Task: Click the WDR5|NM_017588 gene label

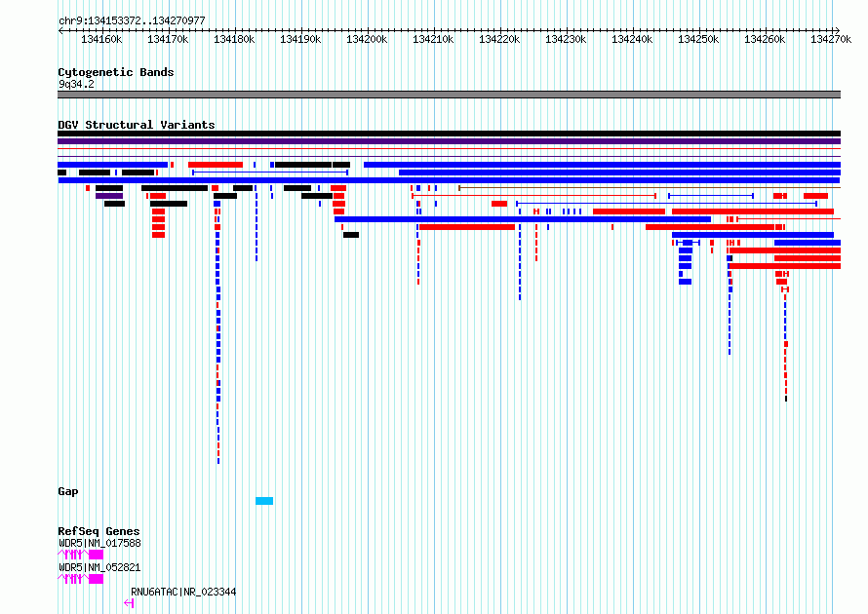Action: (x=99, y=544)
